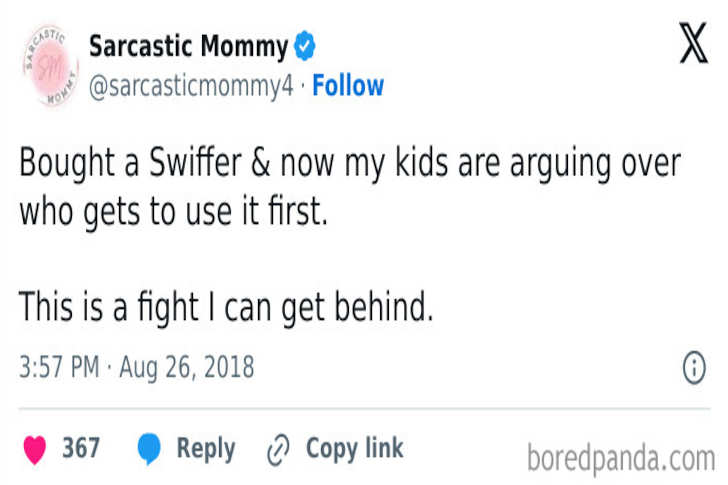Click the boredpanda.com watermark
This screenshot has height=485, width=728.
click(x=620, y=457)
